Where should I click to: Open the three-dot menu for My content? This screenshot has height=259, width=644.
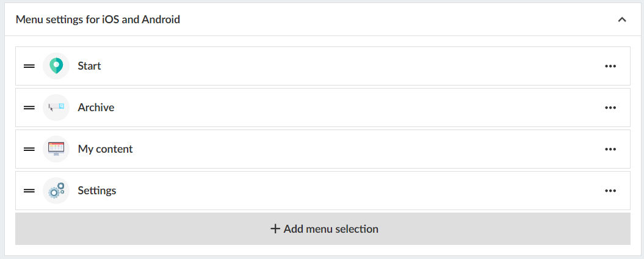coord(610,149)
